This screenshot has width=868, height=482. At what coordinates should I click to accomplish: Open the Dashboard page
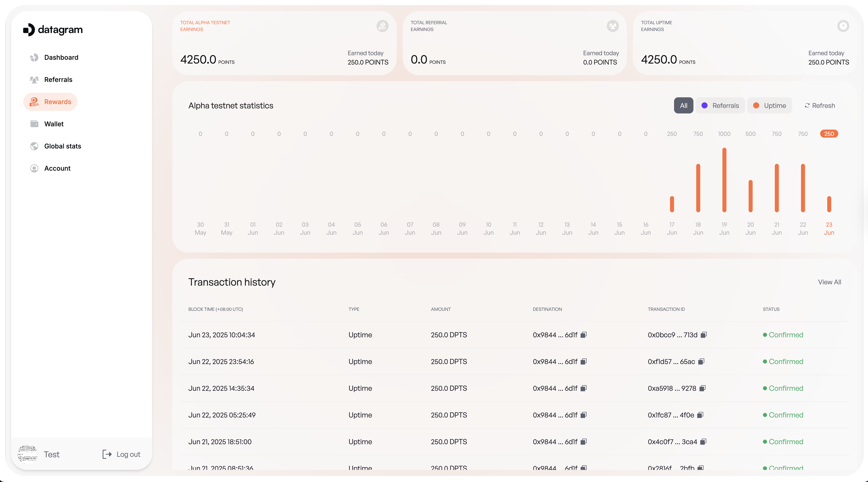[54, 58]
